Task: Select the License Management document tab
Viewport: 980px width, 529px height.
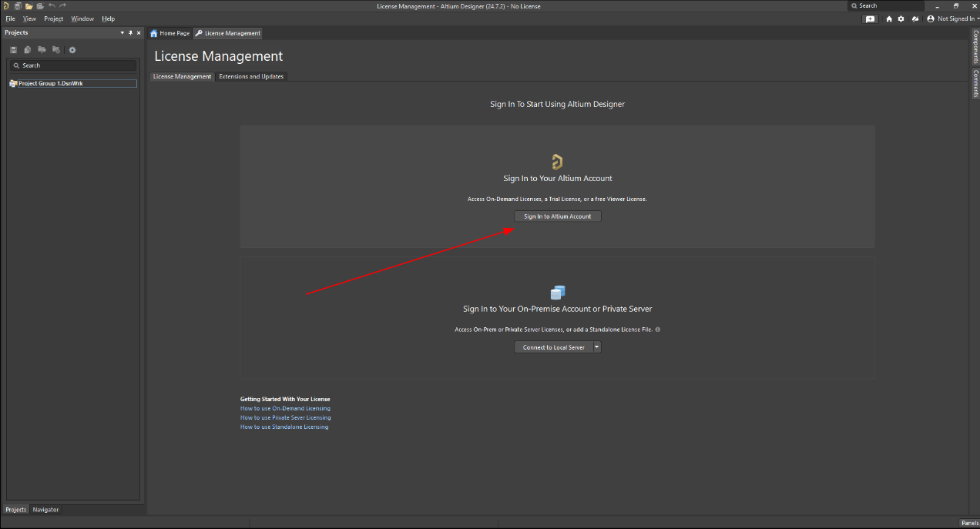Action: [x=228, y=33]
